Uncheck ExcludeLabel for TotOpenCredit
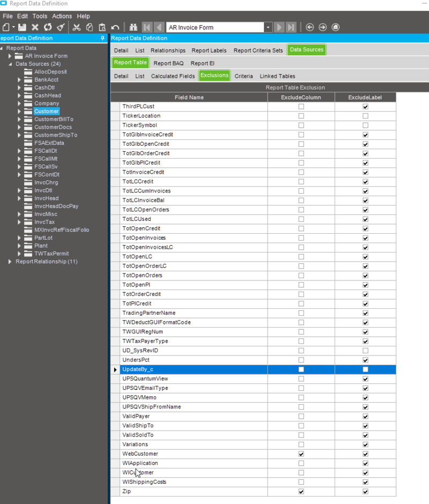Image resolution: width=429 pixels, height=504 pixels. coord(365,228)
